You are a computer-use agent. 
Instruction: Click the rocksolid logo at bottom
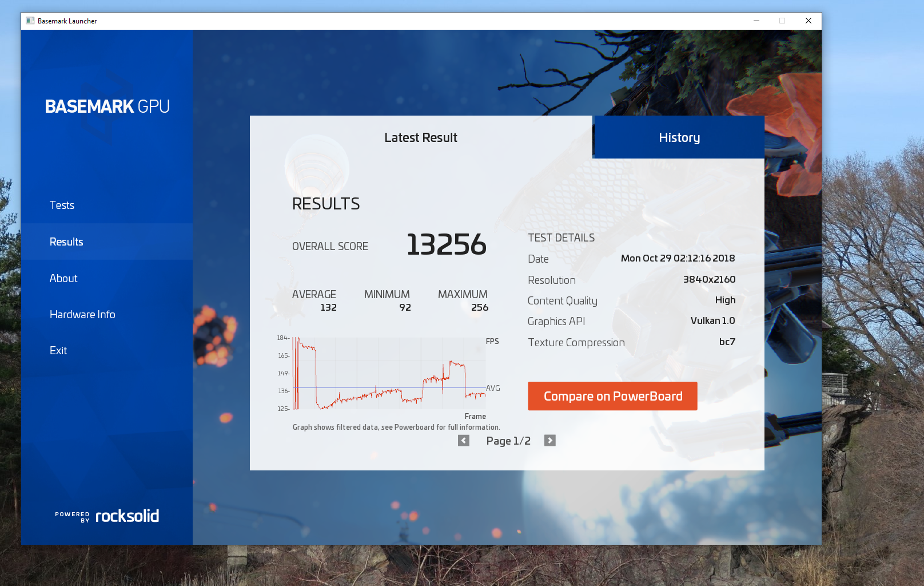coord(127,516)
